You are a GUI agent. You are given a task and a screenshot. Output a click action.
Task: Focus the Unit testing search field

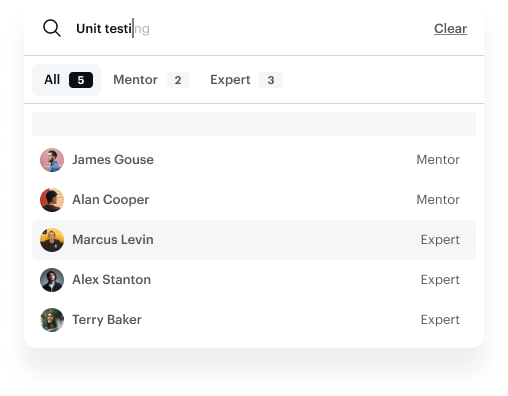tap(247, 28)
